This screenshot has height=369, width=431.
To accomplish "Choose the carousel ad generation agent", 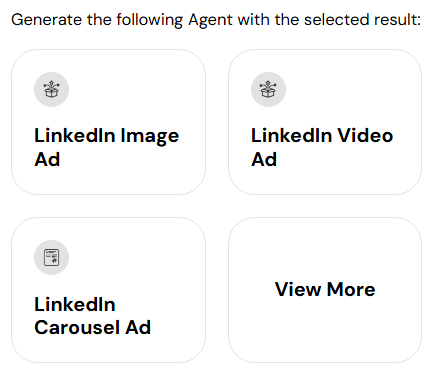I will click(x=108, y=290).
